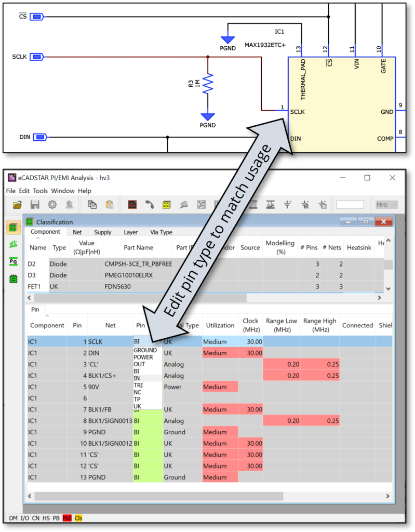Open the Window menu
This screenshot has height=532, width=415.
point(63,191)
